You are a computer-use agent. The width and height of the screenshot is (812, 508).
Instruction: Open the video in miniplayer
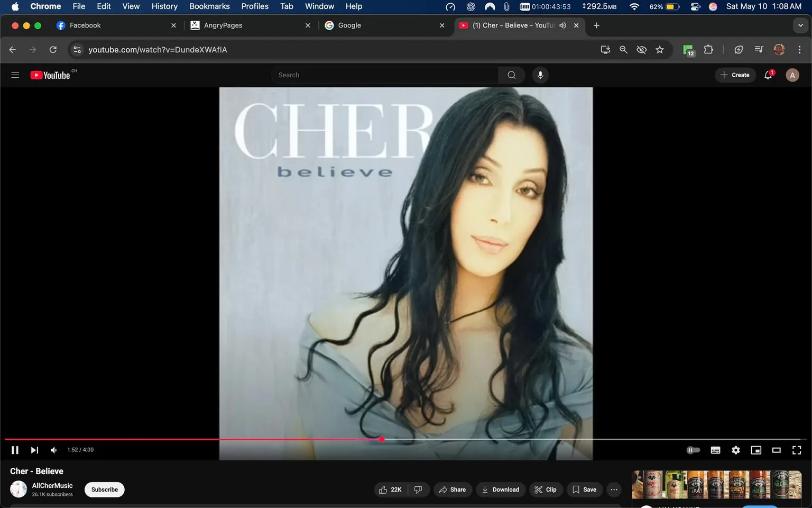click(x=756, y=450)
